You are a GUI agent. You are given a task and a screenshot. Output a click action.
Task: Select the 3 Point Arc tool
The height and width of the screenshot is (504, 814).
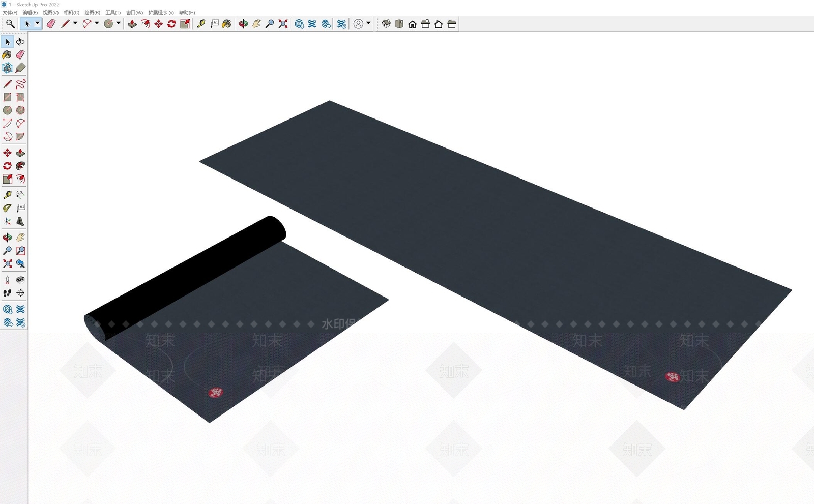(x=7, y=137)
